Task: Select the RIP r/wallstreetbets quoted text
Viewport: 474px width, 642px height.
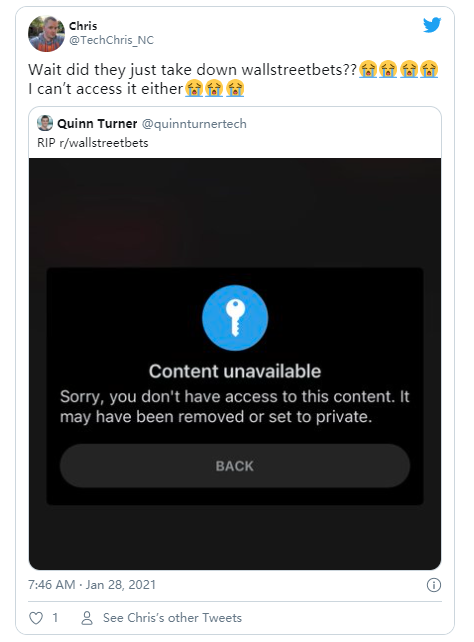Action: 93,143
